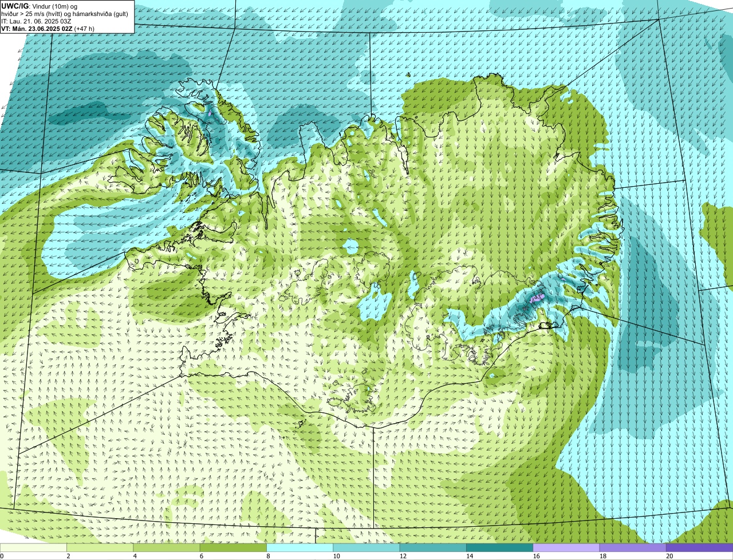Select the "IT: Lau. 21. 06. 2025 03Z" line

click(37, 21)
